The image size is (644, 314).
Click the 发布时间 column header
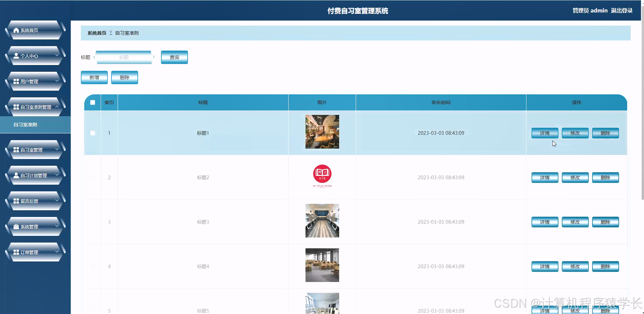pos(441,102)
